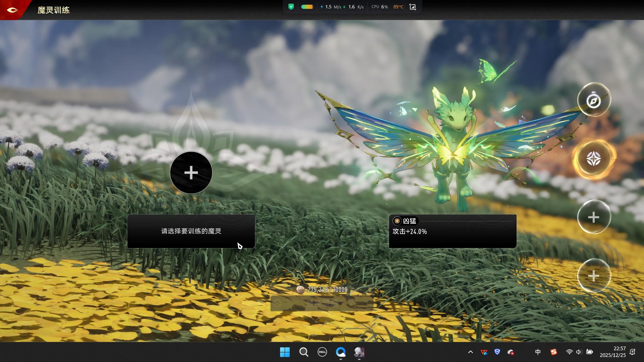Click the bottom empty plus bubble slot
Image resolution: width=644 pixels, height=362 pixels.
(x=594, y=276)
